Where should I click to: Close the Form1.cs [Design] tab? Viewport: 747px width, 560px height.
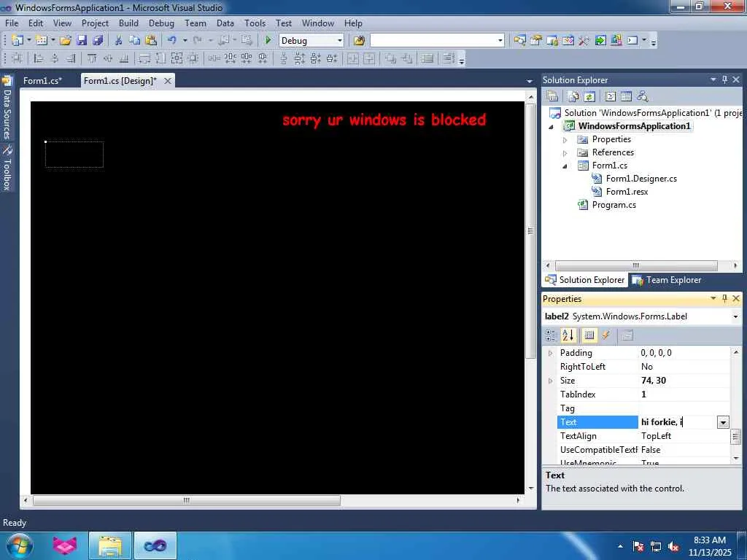point(168,81)
